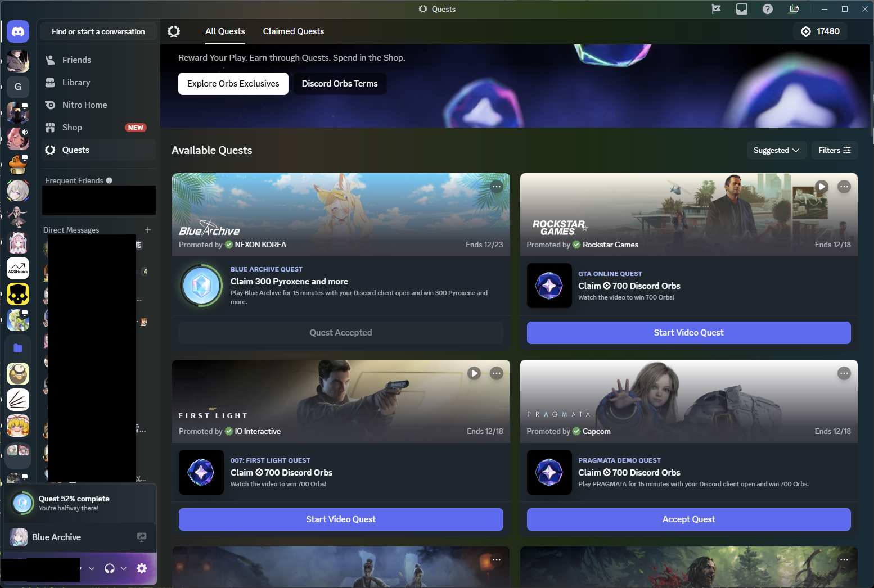This screenshot has height=588, width=874.
Task: Click the green-underlined icon right of Help
Action: [794, 9]
